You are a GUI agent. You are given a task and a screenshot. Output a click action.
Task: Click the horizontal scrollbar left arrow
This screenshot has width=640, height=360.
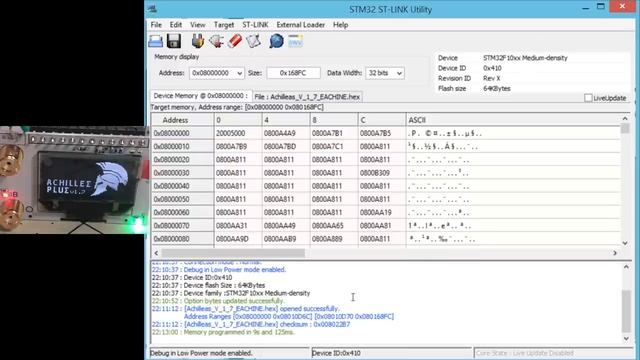(x=156, y=253)
